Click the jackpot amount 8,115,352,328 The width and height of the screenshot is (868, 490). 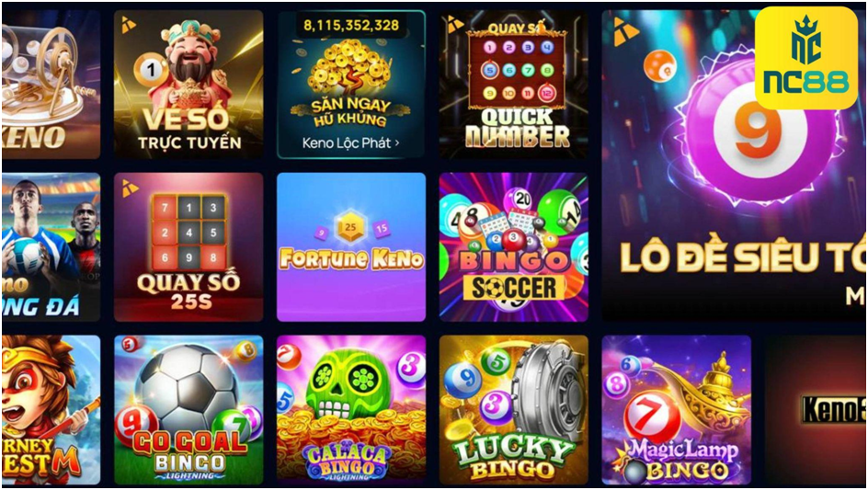pyautogui.click(x=351, y=26)
